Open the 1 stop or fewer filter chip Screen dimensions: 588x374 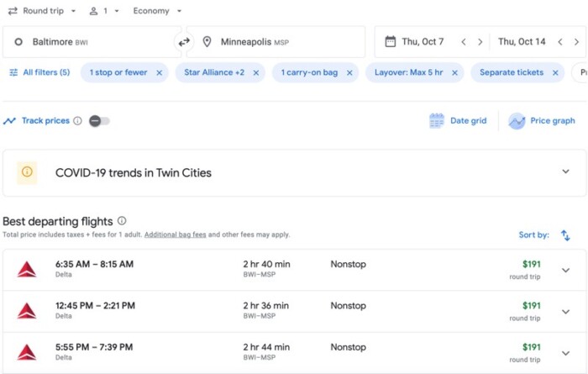(118, 72)
